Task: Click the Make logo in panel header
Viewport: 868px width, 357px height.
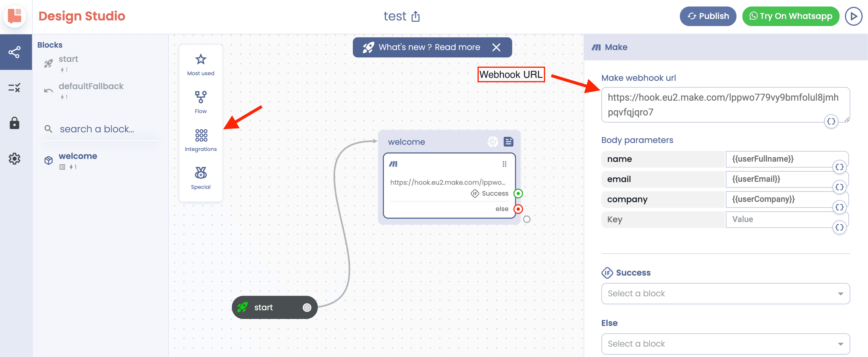Action: click(596, 47)
